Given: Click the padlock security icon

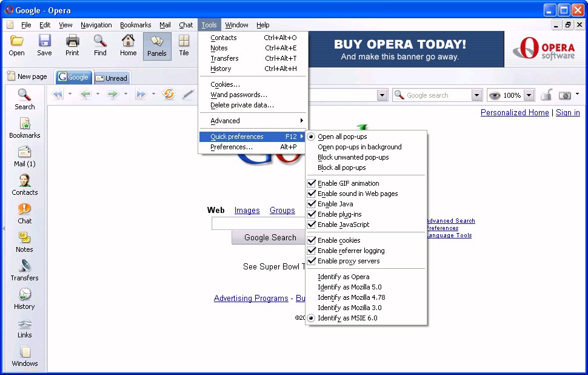Looking at the screenshot, I should coord(546,95).
